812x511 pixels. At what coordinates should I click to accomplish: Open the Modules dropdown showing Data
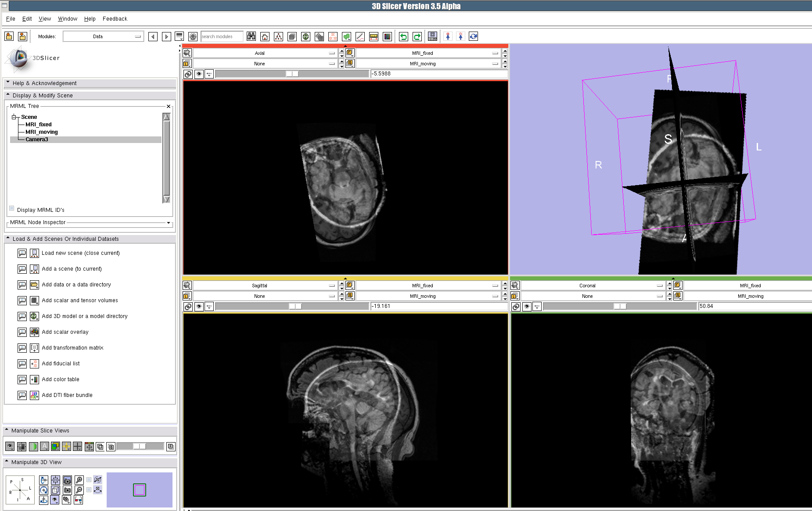[x=103, y=36]
